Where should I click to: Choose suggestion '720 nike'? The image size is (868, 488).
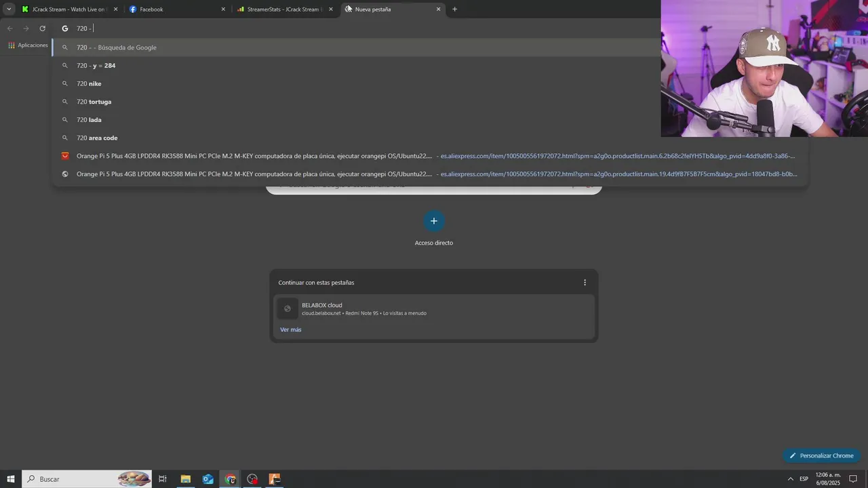(430, 83)
